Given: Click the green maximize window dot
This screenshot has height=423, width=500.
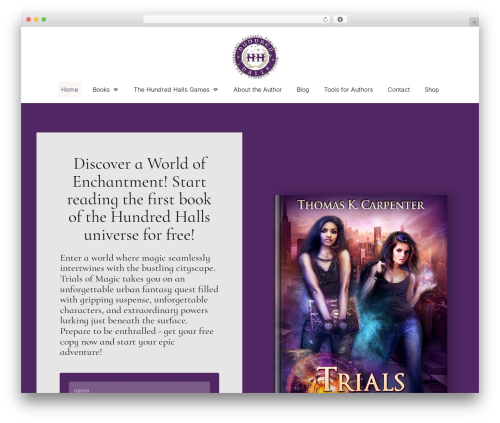Looking at the screenshot, I should coord(44,20).
